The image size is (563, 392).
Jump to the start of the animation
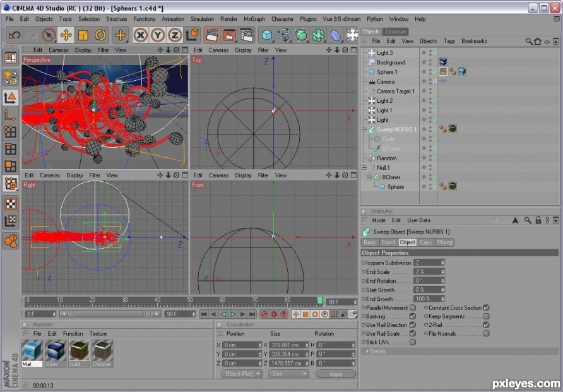[204, 314]
